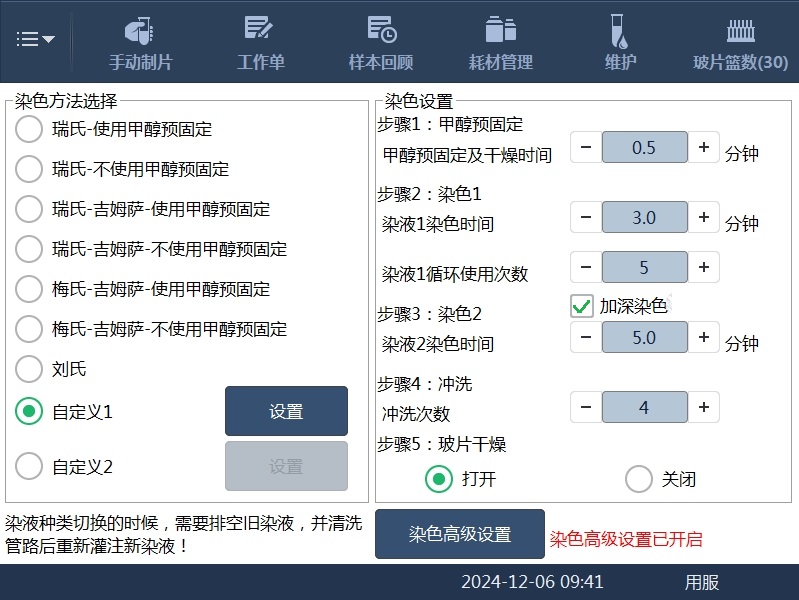
Task: Open the 样本回顾 sample review icon
Action: [380, 42]
